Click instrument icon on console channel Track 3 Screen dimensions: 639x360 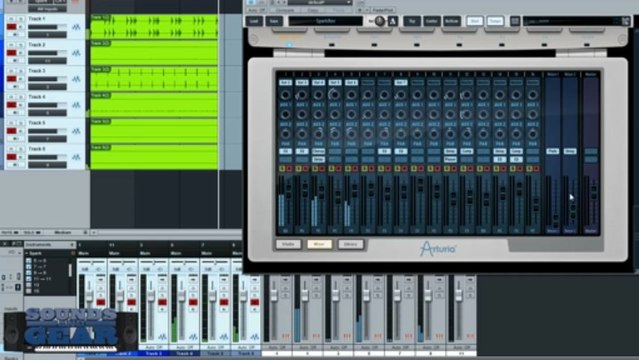tap(162, 337)
